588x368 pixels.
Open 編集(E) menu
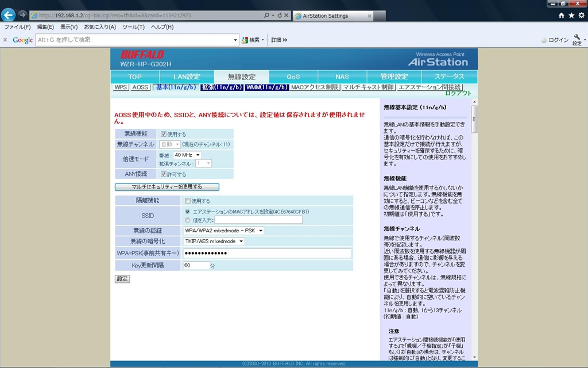pos(45,27)
